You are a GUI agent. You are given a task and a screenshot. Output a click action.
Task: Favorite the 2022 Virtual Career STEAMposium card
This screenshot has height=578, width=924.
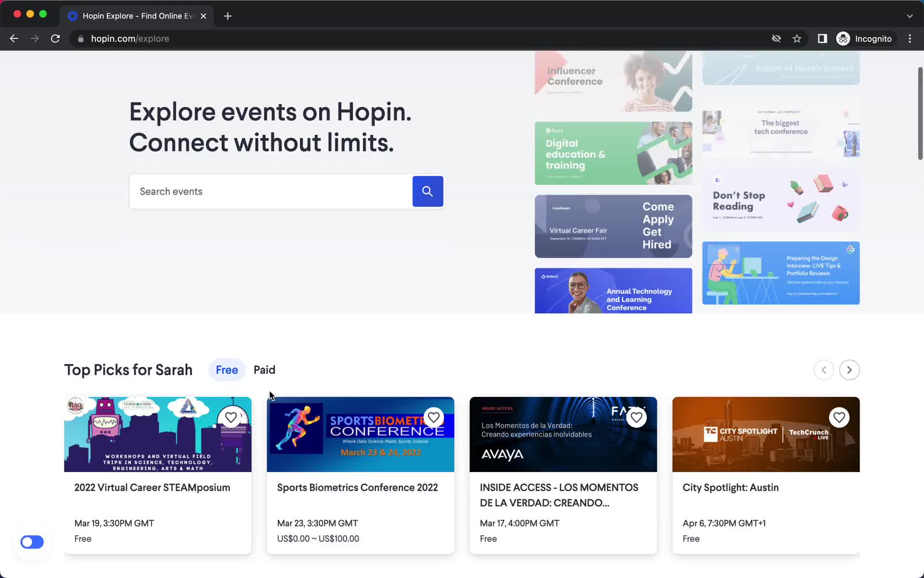[x=231, y=417]
